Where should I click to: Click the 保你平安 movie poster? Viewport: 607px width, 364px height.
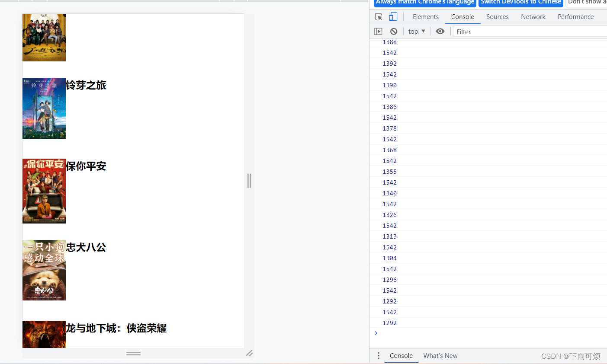click(x=44, y=191)
